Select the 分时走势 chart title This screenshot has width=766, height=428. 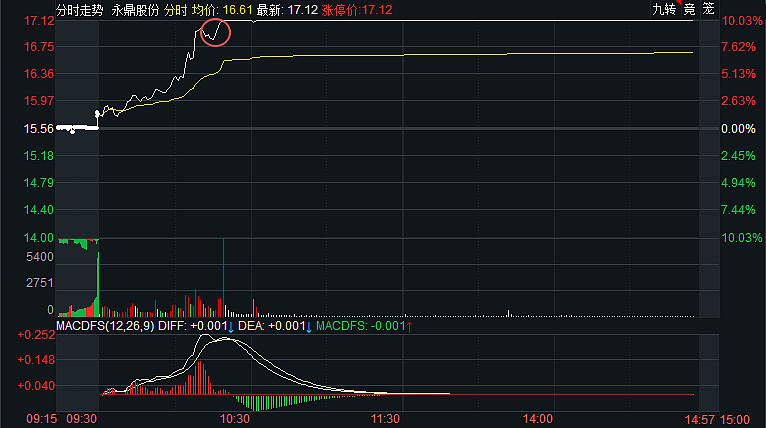point(79,9)
